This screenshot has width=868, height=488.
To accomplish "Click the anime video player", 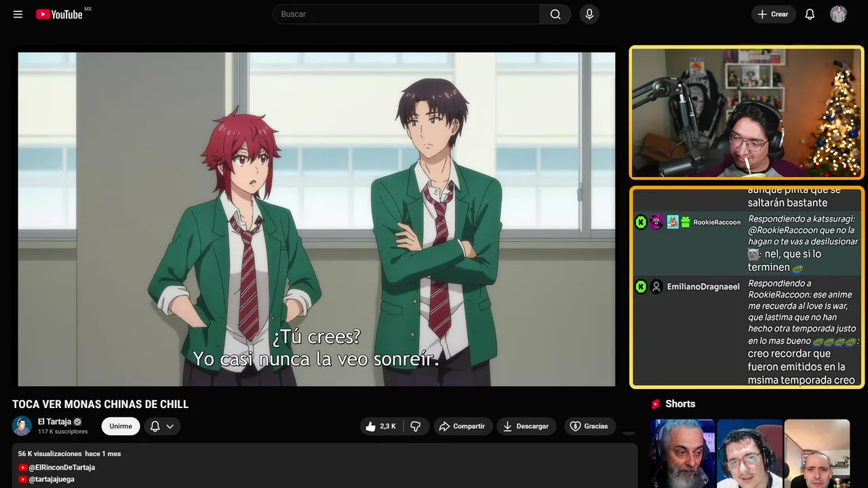I will (x=317, y=219).
